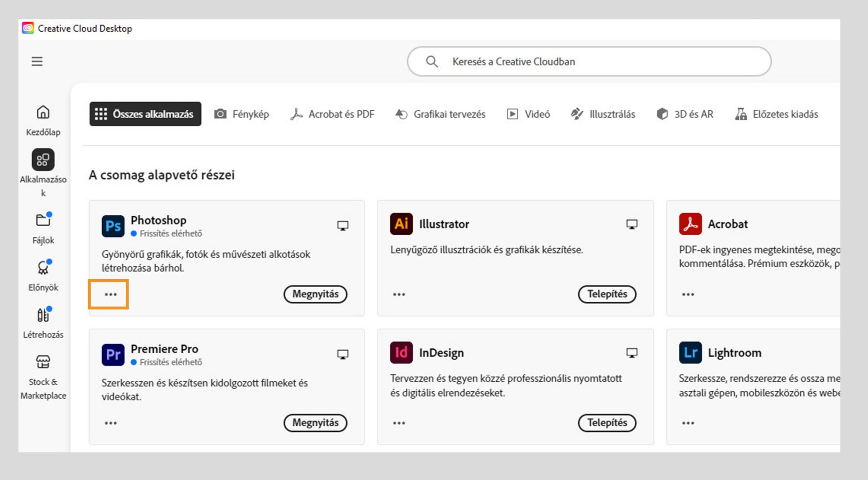The width and height of the screenshot is (868, 480).
Task: Go to Kezdőlap home icon
Action: [x=43, y=112]
